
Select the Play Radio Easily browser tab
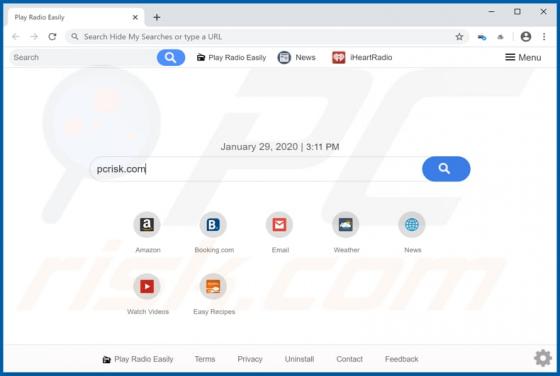coord(75,17)
